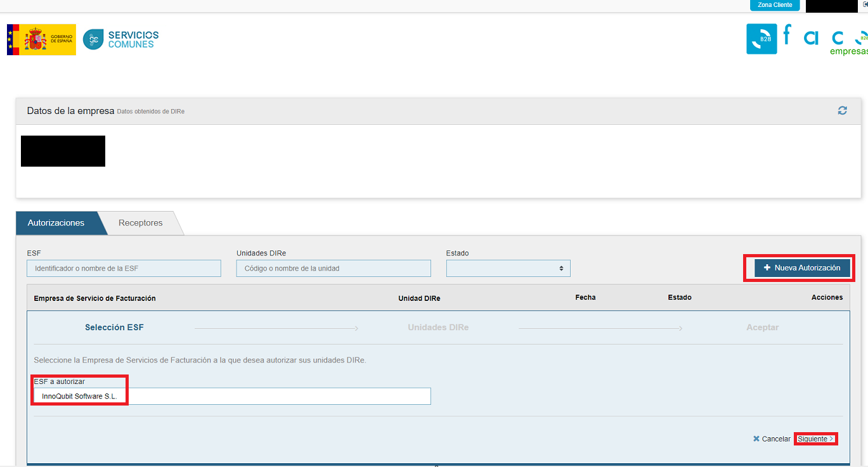Click the Selección ESF wizard step

[114, 327]
